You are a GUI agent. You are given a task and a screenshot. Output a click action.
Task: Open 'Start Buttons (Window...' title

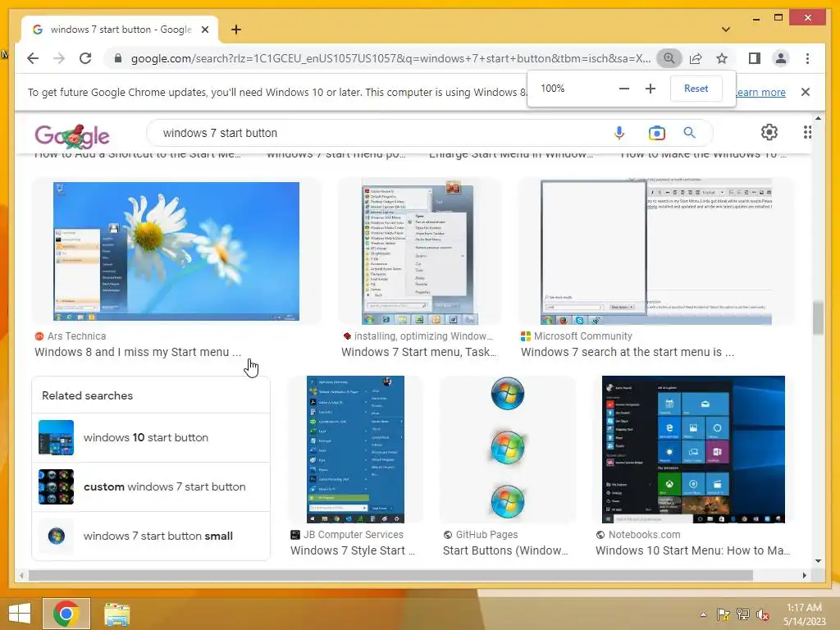coord(505,550)
